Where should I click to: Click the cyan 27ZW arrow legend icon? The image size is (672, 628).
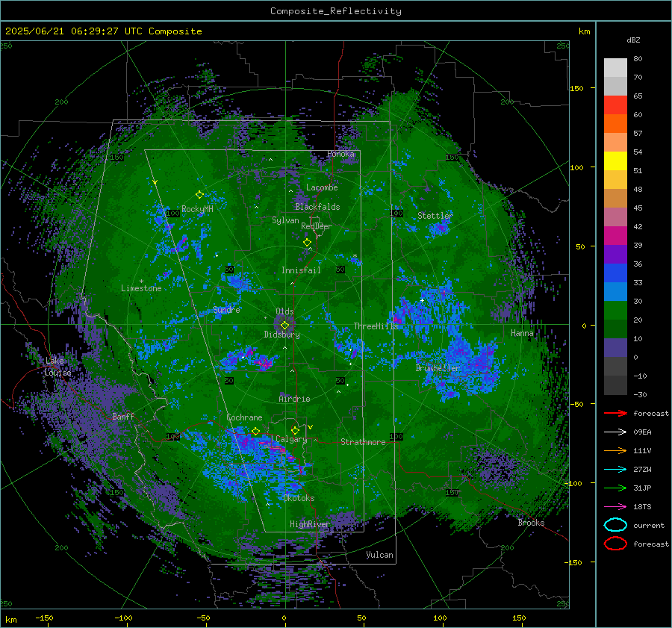coord(615,470)
